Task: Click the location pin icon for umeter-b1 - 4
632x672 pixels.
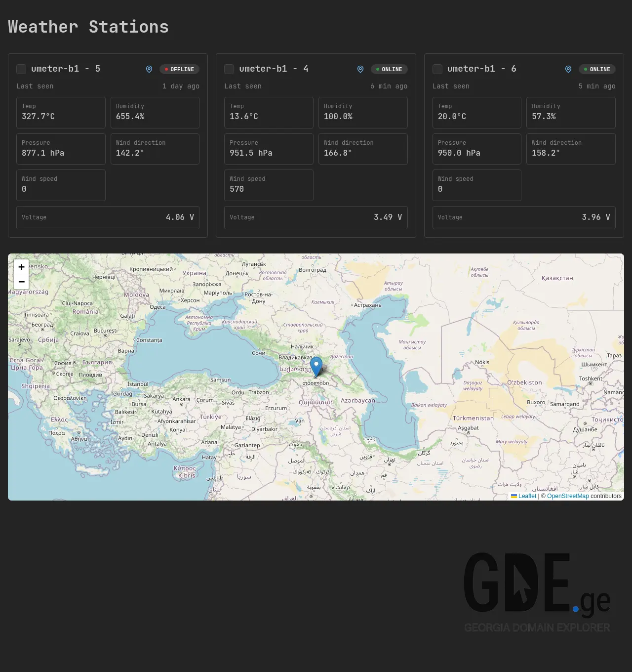Action: pyautogui.click(x=360, y=69)
